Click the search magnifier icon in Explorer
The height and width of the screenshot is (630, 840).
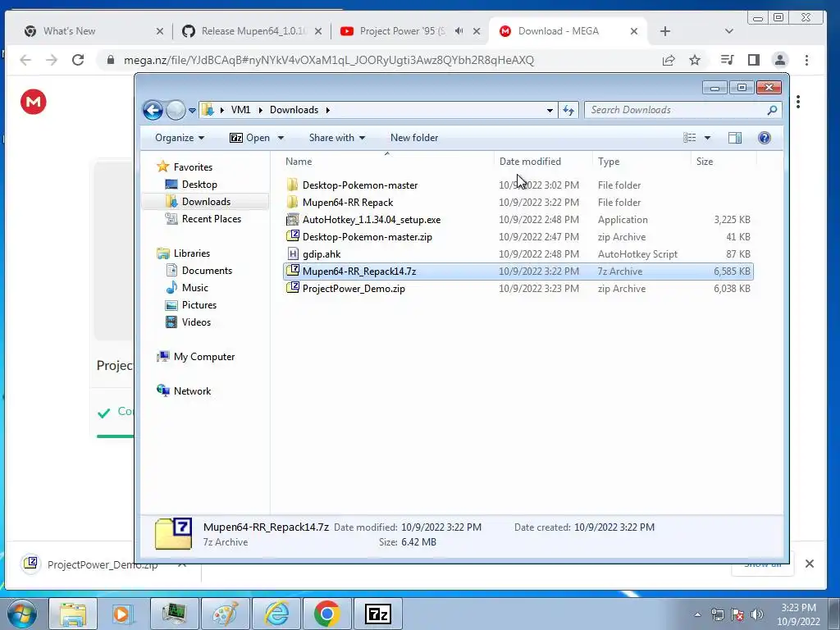772,111
